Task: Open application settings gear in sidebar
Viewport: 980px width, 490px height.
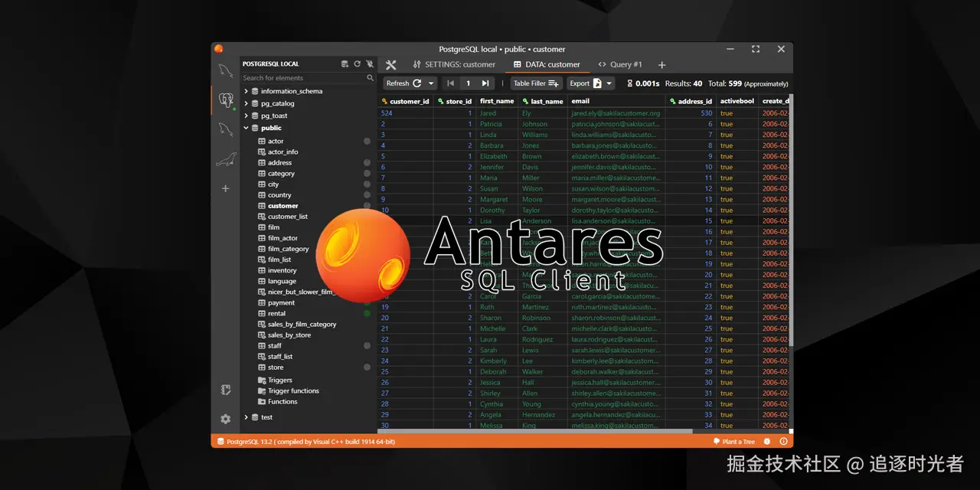Action: [x=226, y=419]
